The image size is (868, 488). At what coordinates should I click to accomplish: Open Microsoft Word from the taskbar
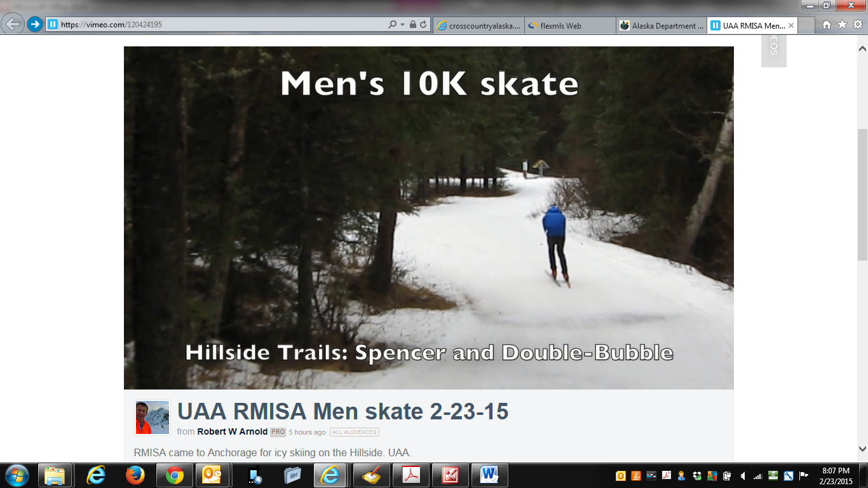pyautogui.click(x=489, y=475)
